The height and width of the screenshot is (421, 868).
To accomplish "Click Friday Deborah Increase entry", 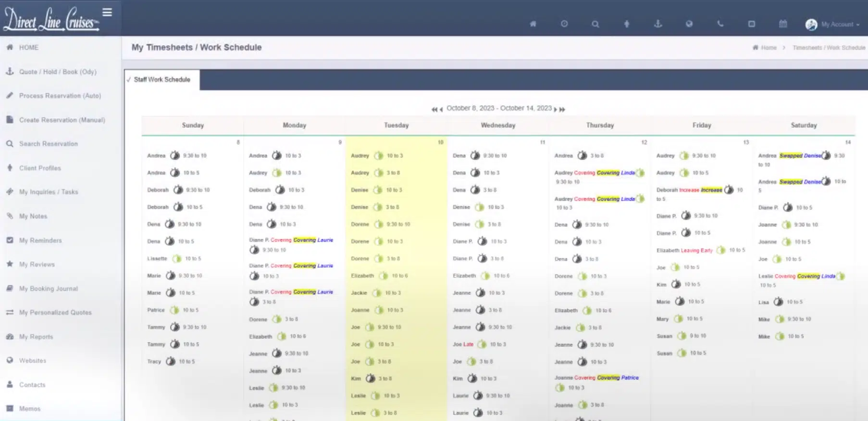I will point(700,194).
